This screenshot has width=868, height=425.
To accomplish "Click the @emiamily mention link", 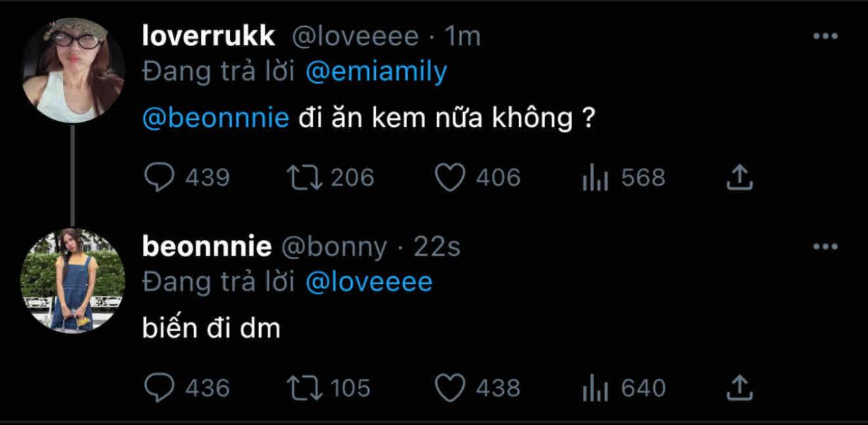I will coord(376,72).
